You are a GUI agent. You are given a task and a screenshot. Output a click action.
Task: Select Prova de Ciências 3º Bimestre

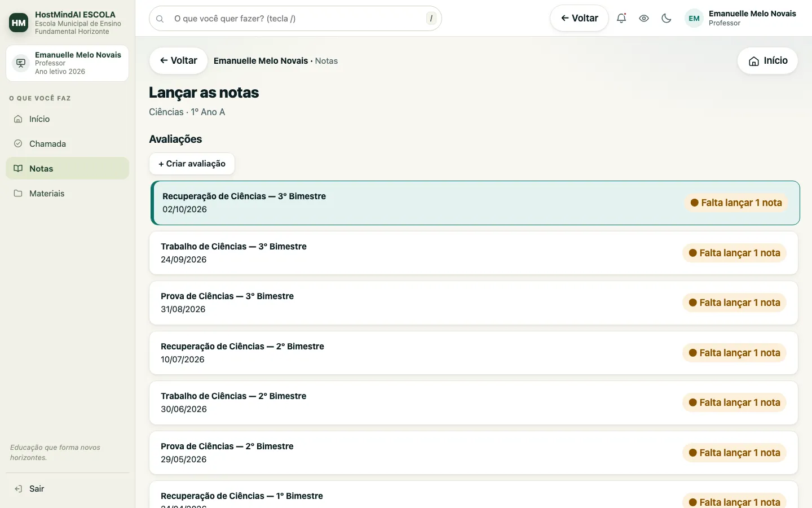[474, 303]
